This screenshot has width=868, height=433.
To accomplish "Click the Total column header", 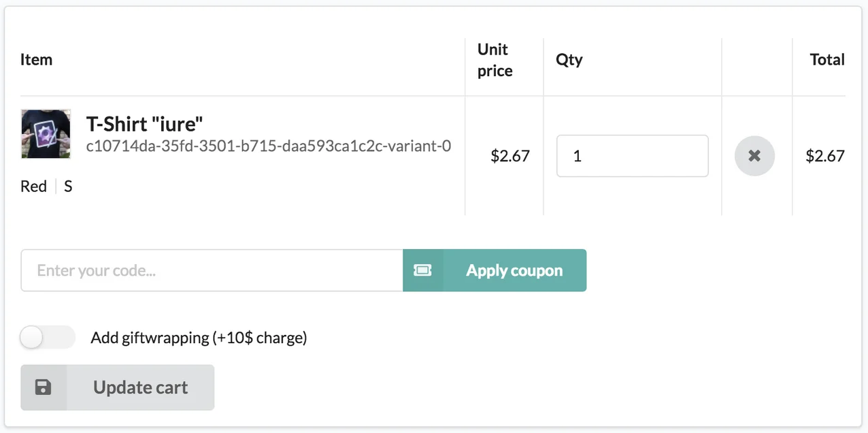I will [827, 60].
